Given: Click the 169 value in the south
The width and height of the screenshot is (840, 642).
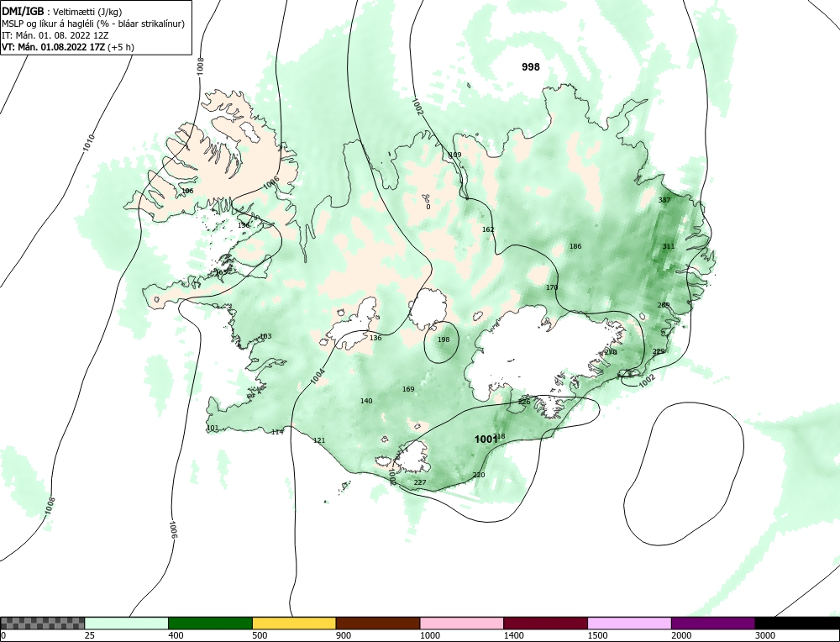Looking at the screenshot, I should pos(408,389).
